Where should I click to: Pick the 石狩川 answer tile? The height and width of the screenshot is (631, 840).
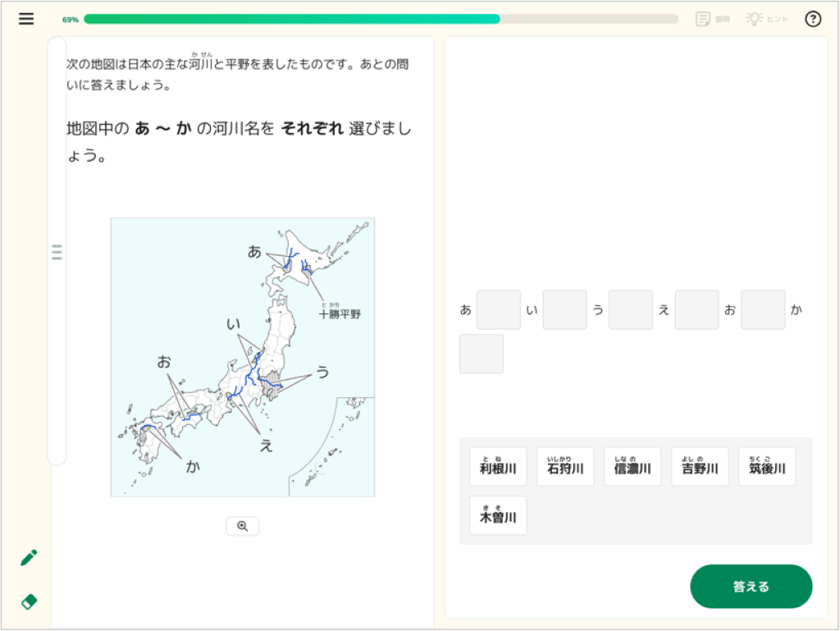565,467
